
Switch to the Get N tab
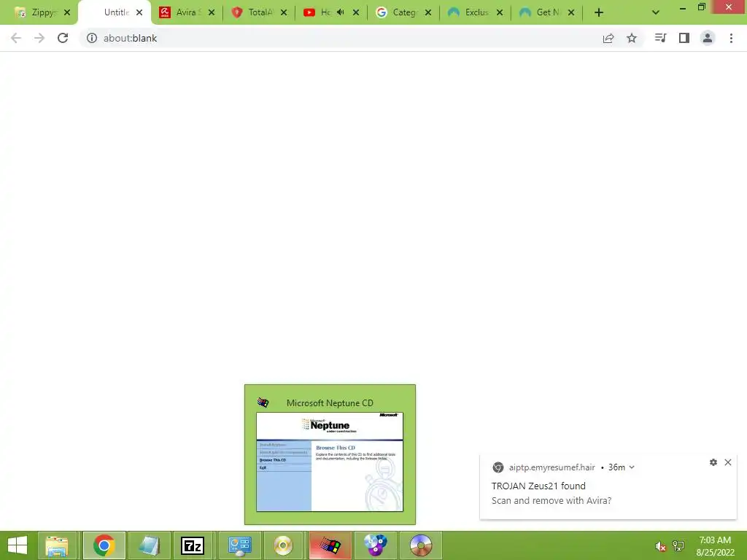[546, 12]
